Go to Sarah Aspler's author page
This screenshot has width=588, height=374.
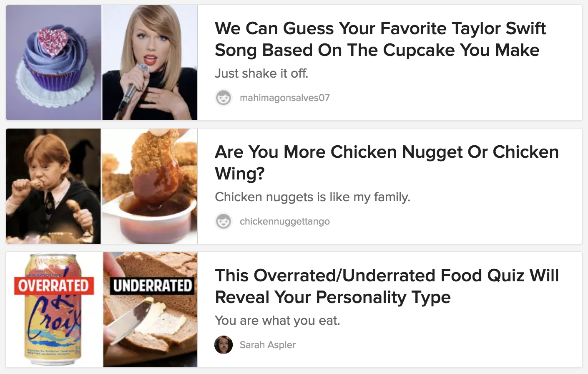pyautogui.click(x=267, y=345)
